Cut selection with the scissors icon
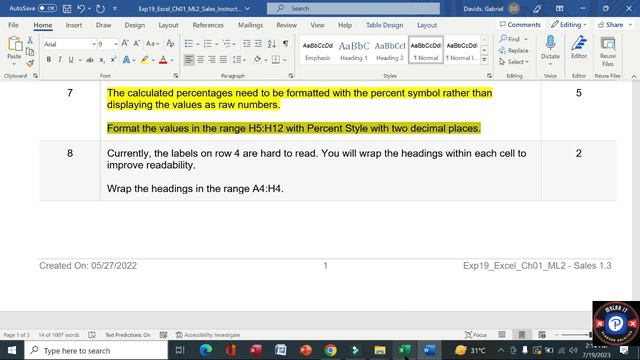 [x=30, y=40]
